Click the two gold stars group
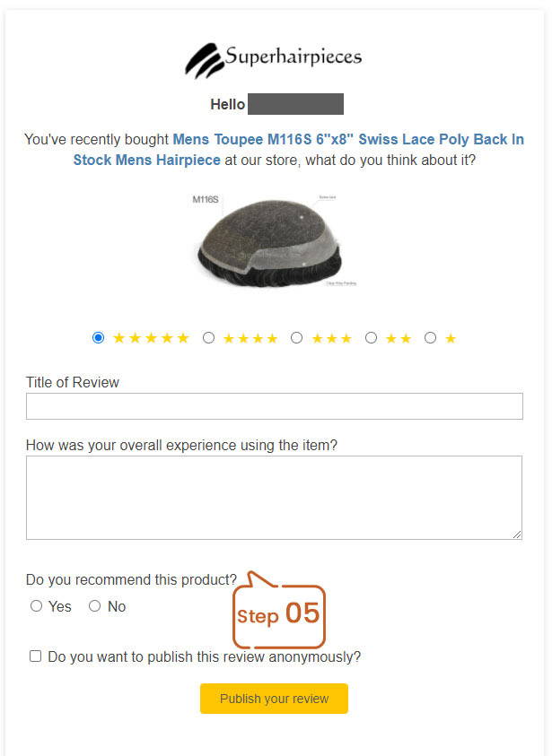The width and height of the screenshot is (552, 756). coord(399,338)
